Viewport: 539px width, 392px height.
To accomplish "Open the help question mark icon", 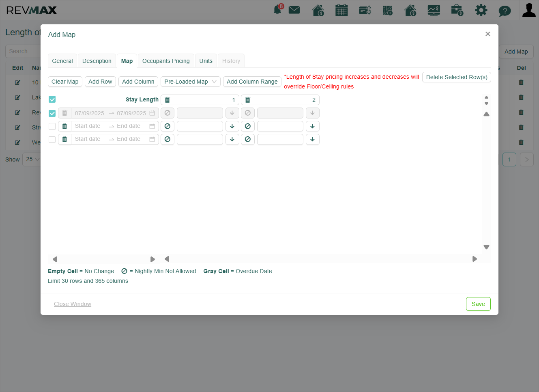I will pyautogui.click(x=505, y=11).
